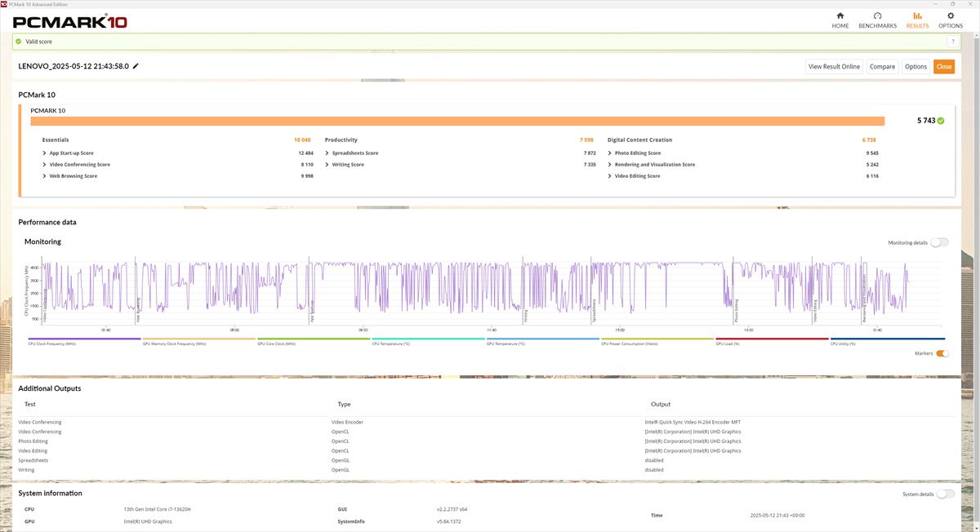Viewport: 980px width, 532px height.
Task: Click the Writing row in Additional Outputs
Action: pyautogui.click(x=485, y=470)
